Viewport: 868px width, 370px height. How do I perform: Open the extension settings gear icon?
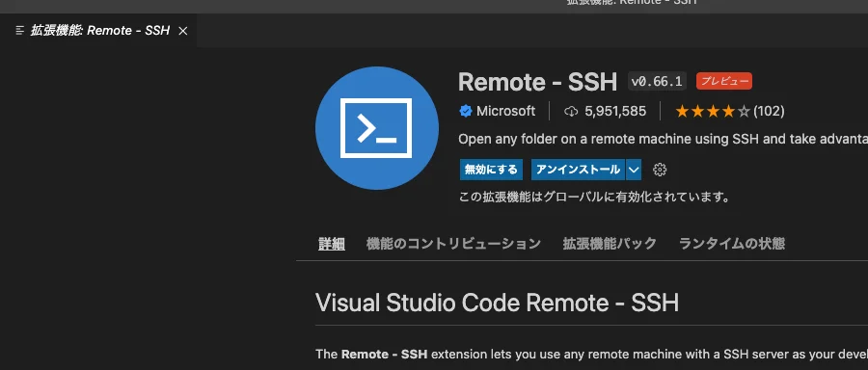pyautogui.click(x=660, y=170)
